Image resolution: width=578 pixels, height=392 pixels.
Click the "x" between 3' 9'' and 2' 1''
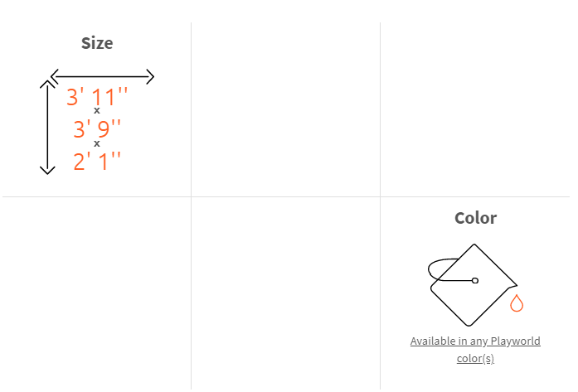click(97, 143)
